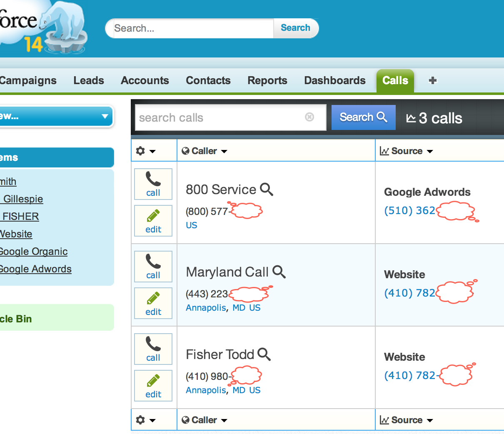Click the magnifier icon beside Maryland Call

point(279,272)
